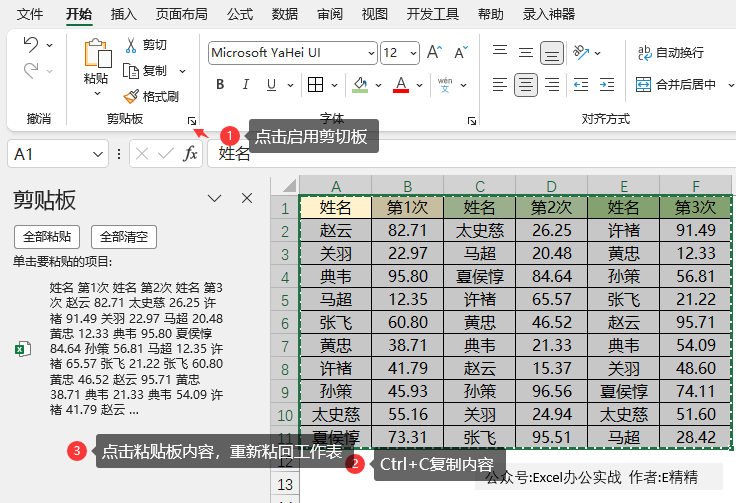The image size is (736, 503).
Task: Click the text orientation icon
Action: point(581,53)
